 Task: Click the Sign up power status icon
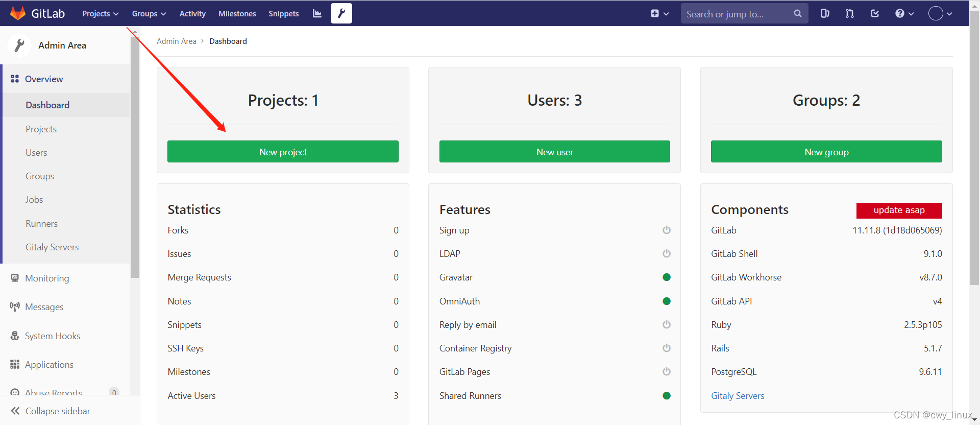667,230
